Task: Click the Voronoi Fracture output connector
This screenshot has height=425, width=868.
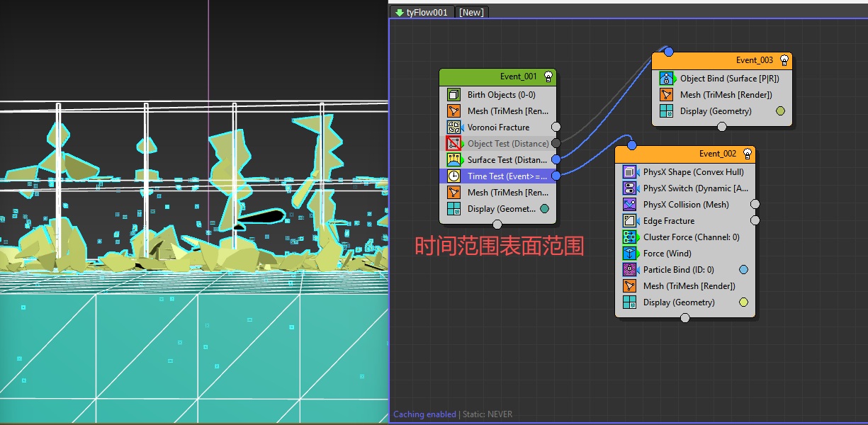Action: 556,127
